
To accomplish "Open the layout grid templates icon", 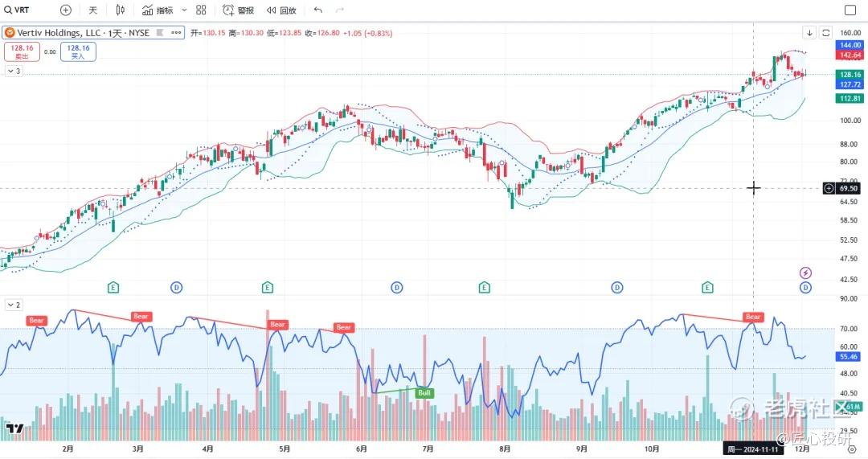I will coord(201,10).
